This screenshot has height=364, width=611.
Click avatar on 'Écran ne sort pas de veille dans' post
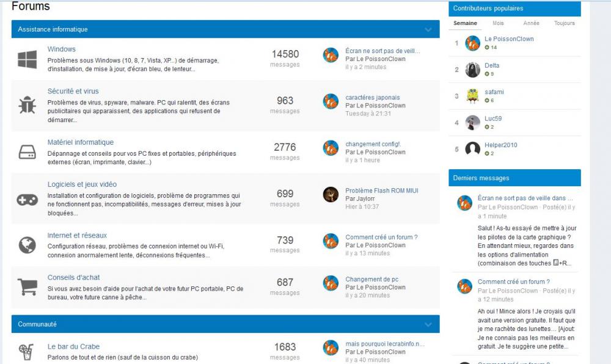[464, 203]
